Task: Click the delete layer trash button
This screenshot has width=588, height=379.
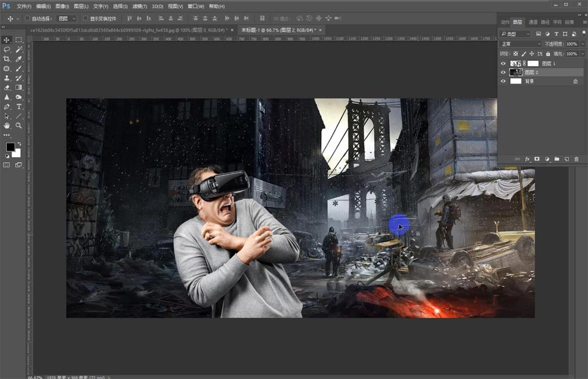Action: click(576, 159)
